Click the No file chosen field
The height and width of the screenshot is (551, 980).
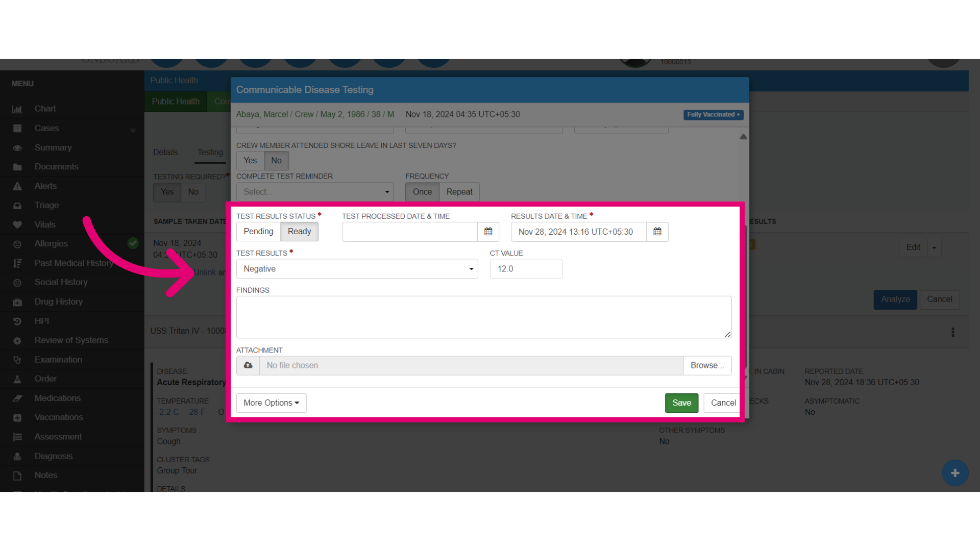[x=471, y=365]
